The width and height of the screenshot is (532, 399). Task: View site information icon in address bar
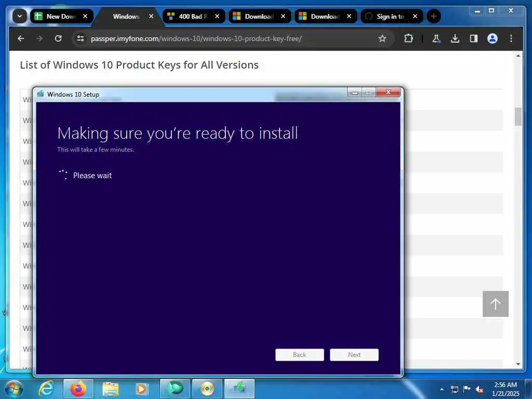coord(81,38)
